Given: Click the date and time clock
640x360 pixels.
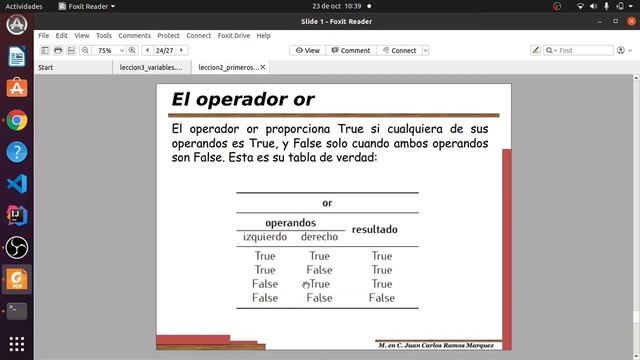Looking at the screenshot, I should pos(337,6).
